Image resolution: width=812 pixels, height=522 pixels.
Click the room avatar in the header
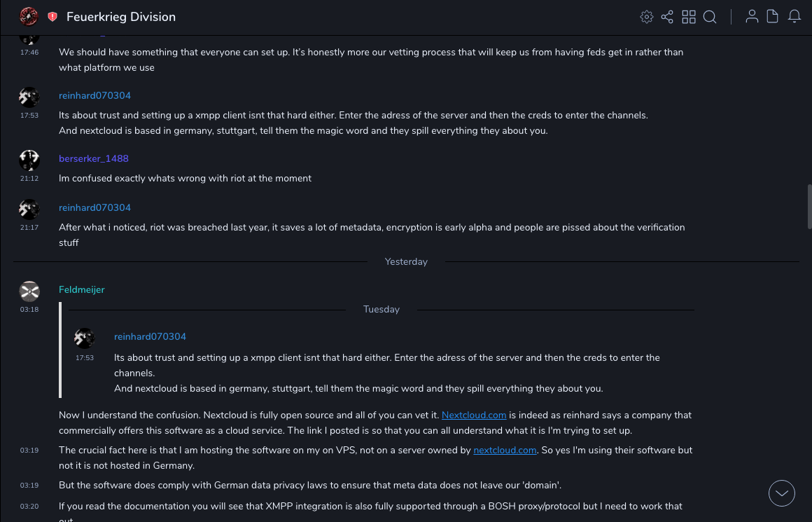tap(29, 17)
